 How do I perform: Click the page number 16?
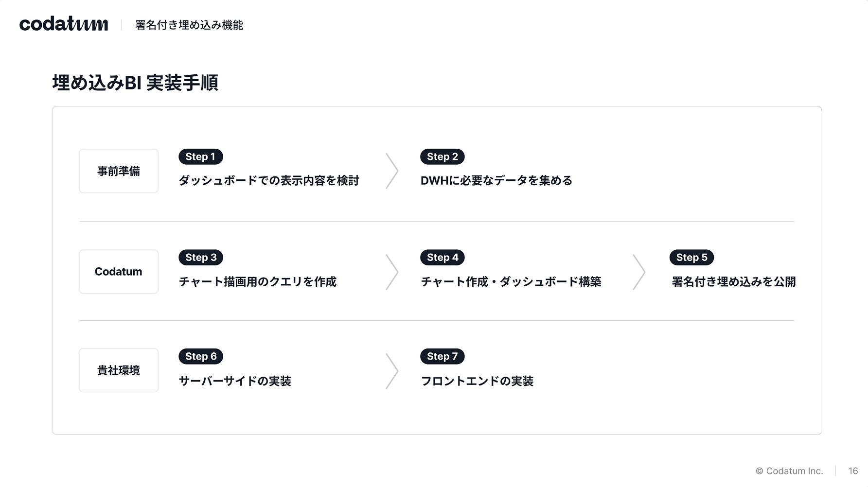pos(853,471)
